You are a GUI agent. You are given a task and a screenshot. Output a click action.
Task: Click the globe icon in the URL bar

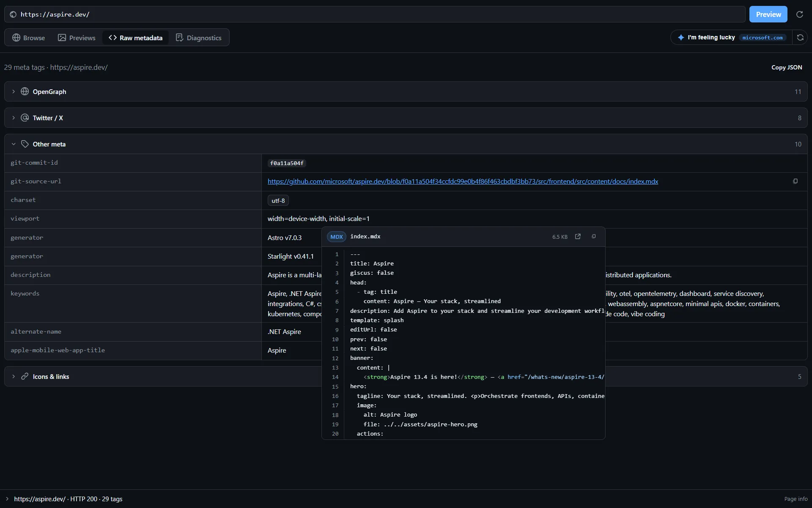pyautogui.click(x=13, y=14)
